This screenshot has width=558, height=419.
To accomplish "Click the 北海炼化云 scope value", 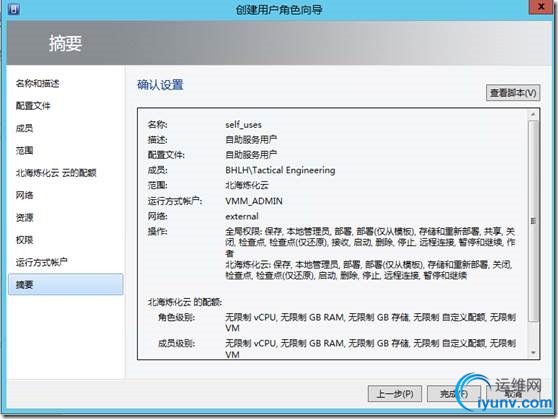I will pos(247,185).
